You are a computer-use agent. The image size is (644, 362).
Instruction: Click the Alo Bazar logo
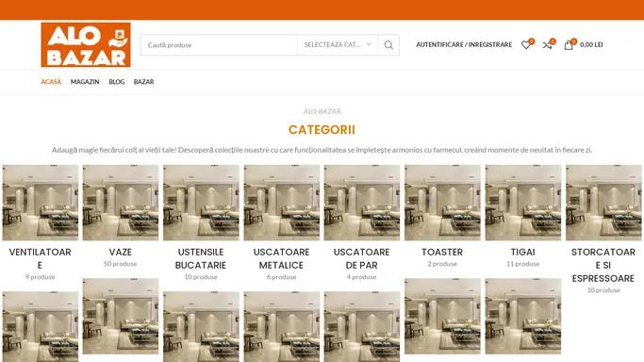click(86, 44)
